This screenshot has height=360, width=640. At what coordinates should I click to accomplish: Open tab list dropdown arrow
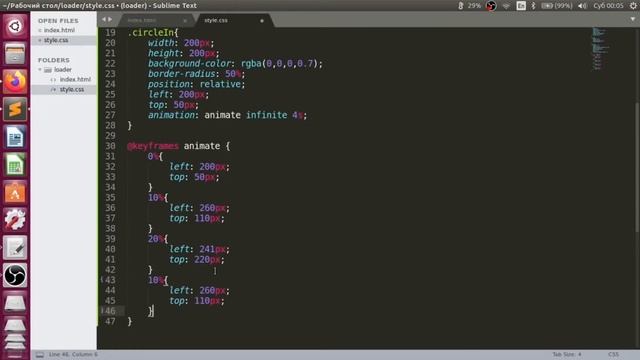(x=633, y=19)
